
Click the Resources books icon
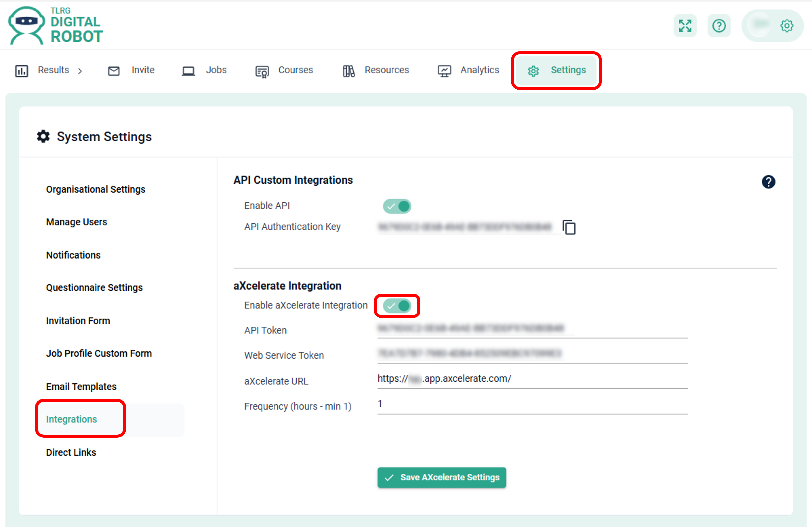pyautogui.click(x=348, y=71)
